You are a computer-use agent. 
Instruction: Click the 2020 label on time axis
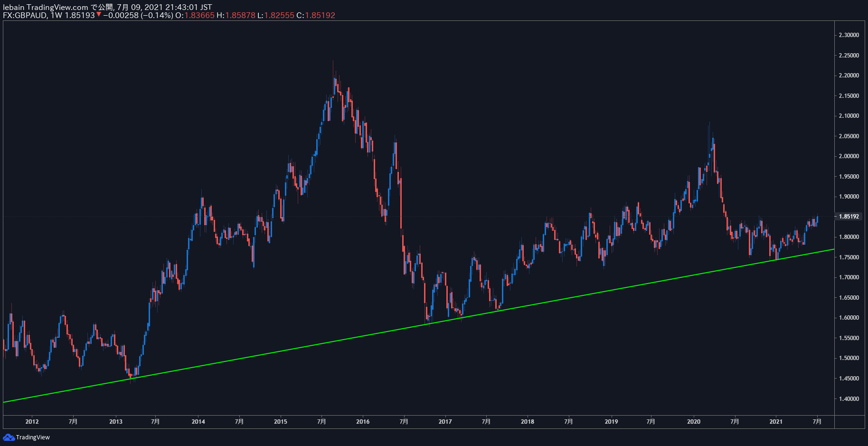pyautogui.click(x=694, y=422)
